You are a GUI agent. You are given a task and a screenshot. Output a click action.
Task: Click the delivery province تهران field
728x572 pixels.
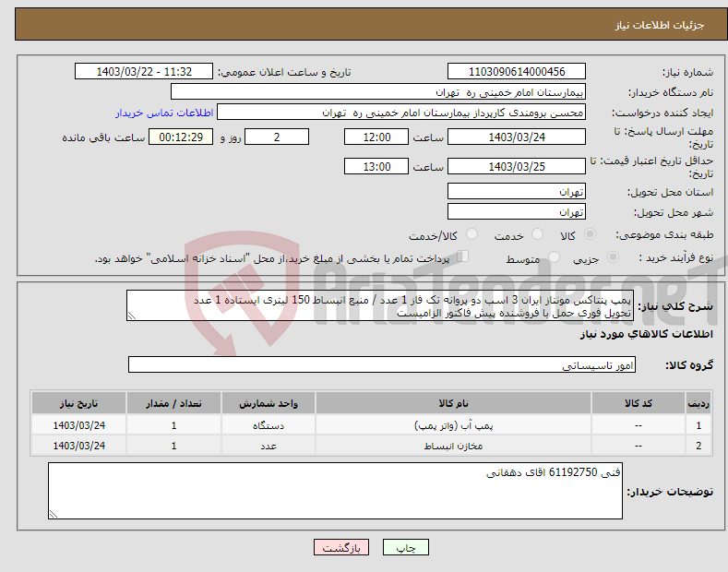pyautogui.click(x=517, y=191)
